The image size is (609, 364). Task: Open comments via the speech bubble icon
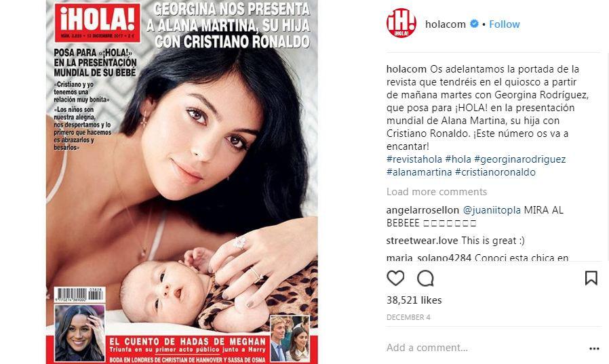pos(425,278)
